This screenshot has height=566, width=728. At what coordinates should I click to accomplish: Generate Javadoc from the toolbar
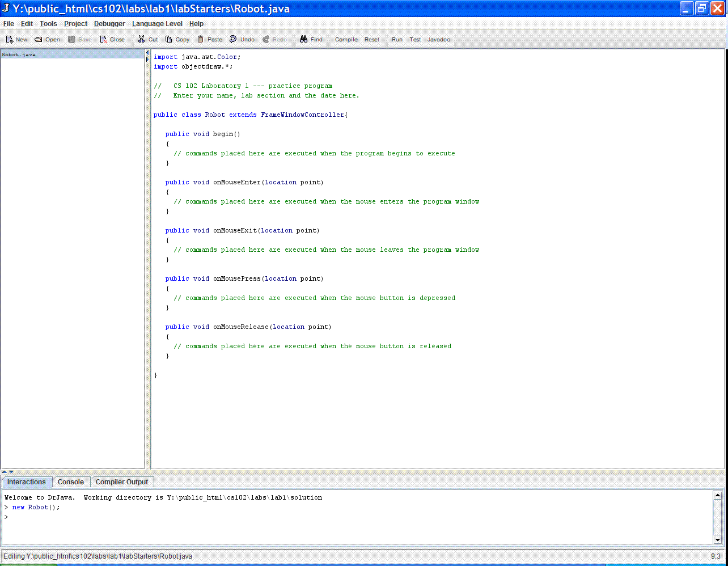pos(439,40)
